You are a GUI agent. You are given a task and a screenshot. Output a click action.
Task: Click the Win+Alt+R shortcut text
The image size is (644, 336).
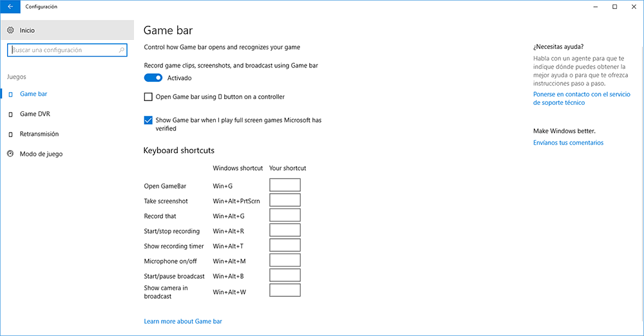229,231
